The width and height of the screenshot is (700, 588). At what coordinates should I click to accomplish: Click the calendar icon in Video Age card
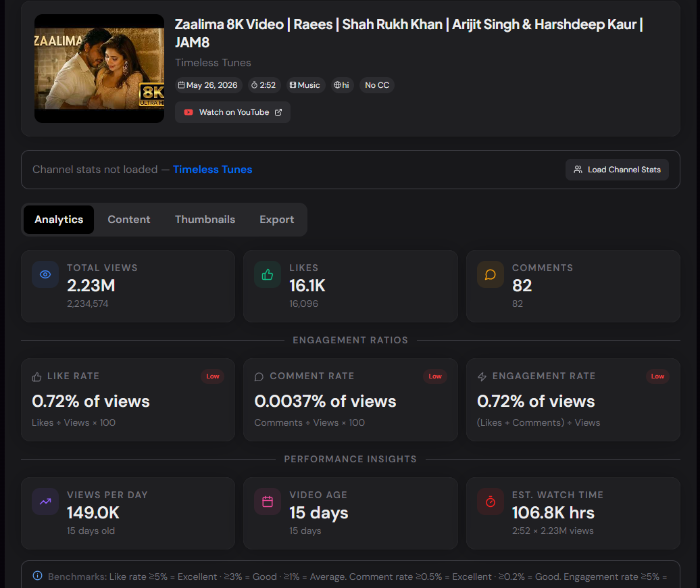click(x=268, y=501)
